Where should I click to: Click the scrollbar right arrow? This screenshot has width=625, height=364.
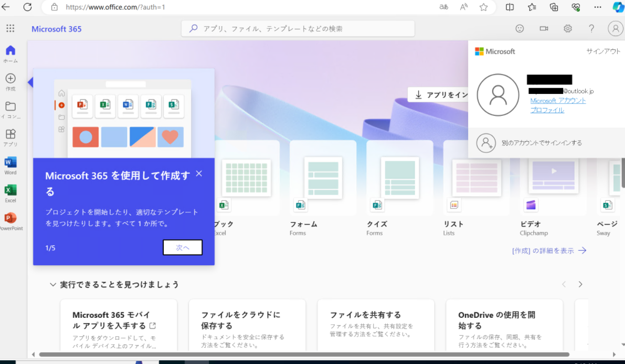click(x=614, y=355)
